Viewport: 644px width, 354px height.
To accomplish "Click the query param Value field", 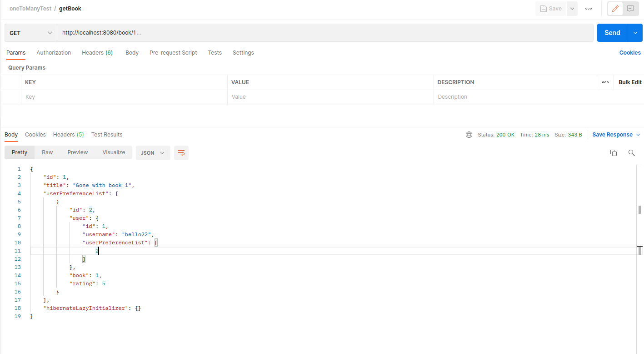I will click(x=330, y=97).
